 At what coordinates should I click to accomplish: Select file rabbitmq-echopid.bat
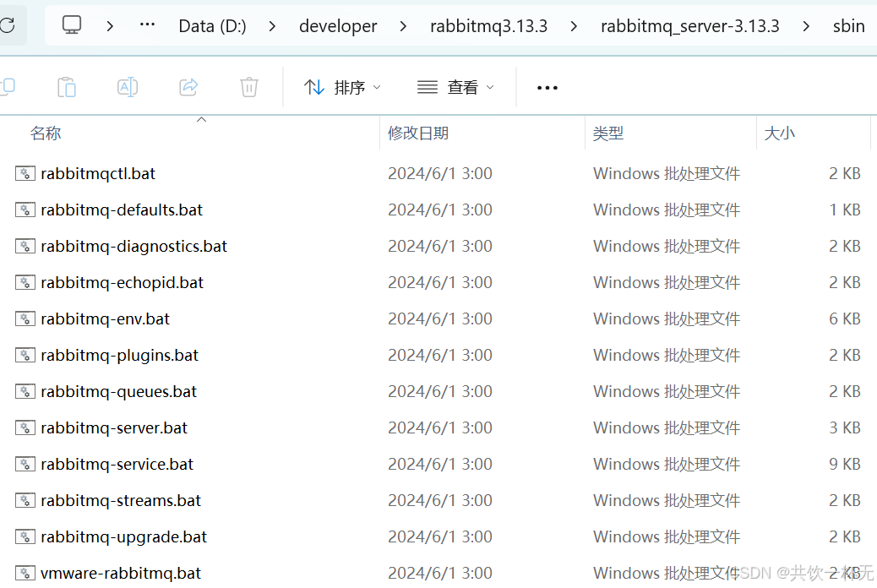122,282
